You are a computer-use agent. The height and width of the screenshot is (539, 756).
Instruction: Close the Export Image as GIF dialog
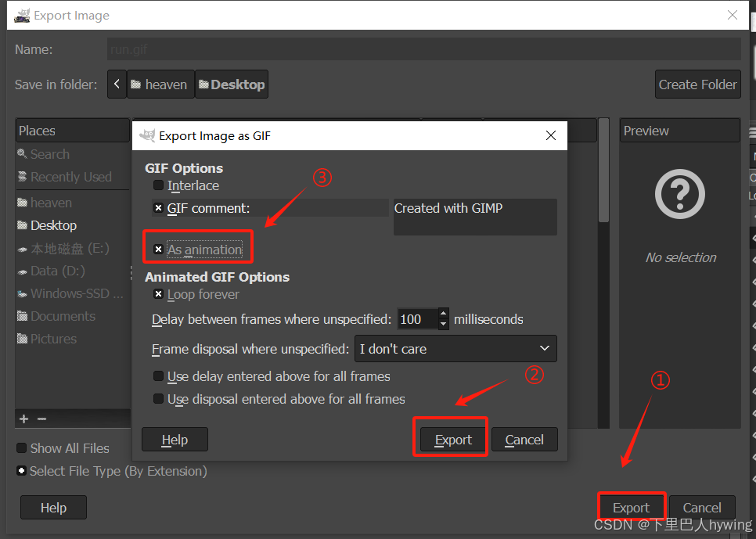pyautogui.click(x=551, y=135)
